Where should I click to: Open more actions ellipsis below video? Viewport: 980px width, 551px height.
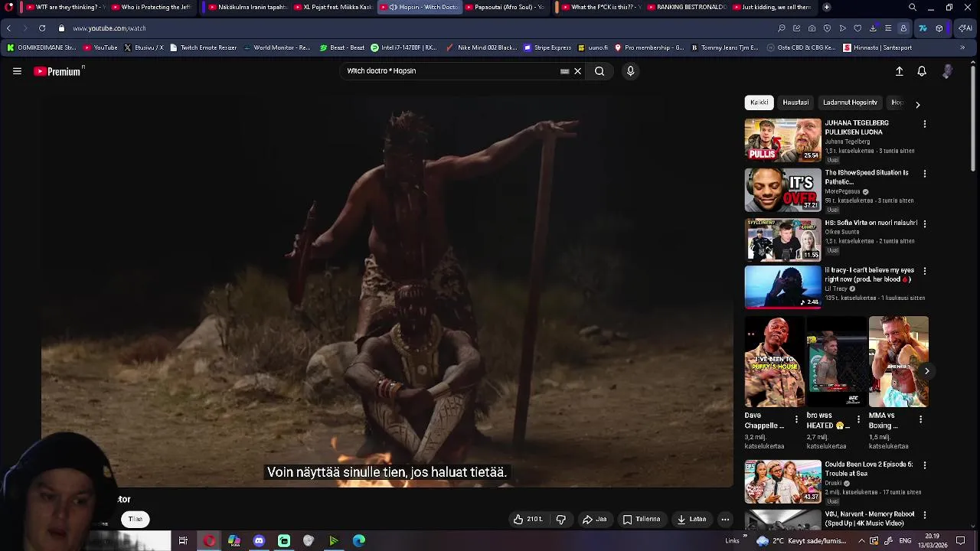pos(725,519)
